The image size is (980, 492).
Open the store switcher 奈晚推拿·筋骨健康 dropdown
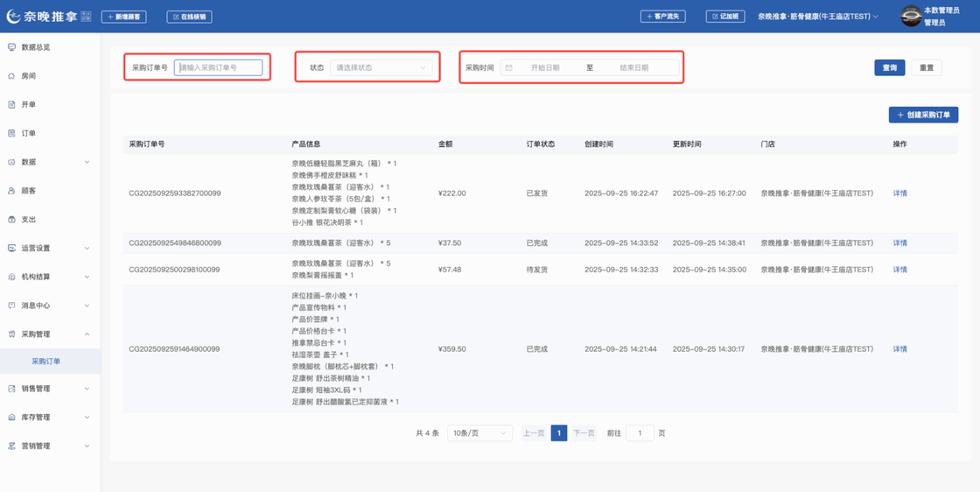818,17
